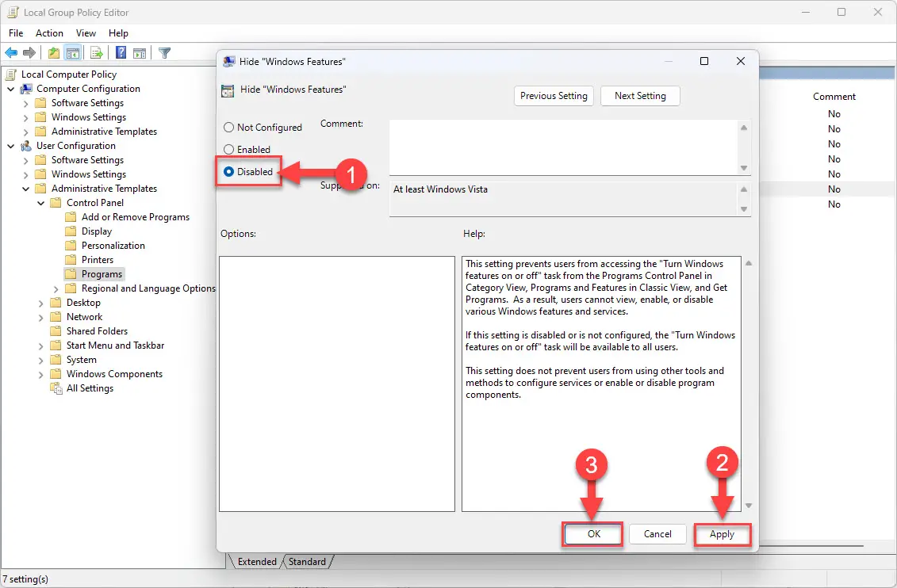
Task: Click the Previous Setting button
Action: pos(554,96)
